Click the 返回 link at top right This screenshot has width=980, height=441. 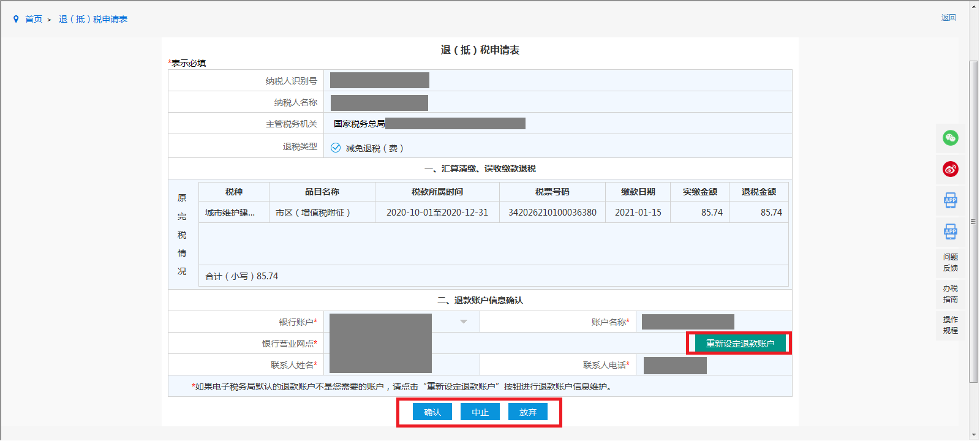(948, 18)
